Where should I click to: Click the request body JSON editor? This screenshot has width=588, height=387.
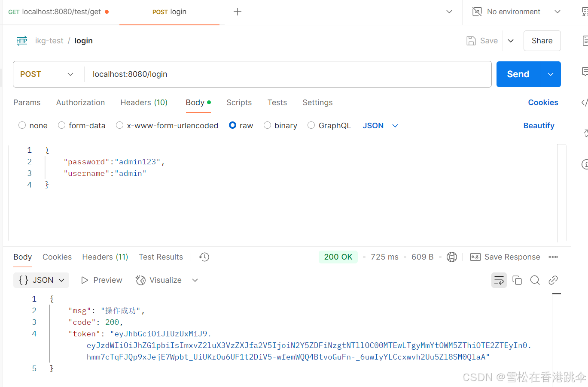tap(283, 192)
